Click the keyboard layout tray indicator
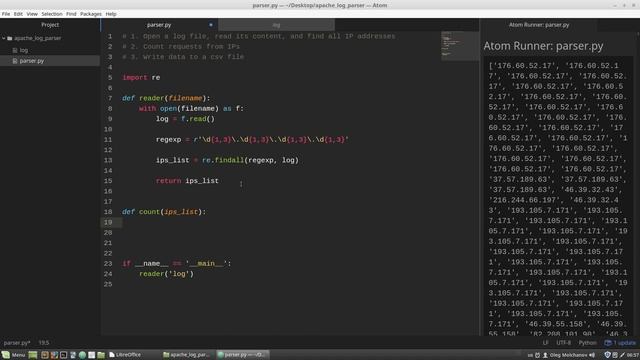Viewport: 640px width, 360px height. pos(530,355)
